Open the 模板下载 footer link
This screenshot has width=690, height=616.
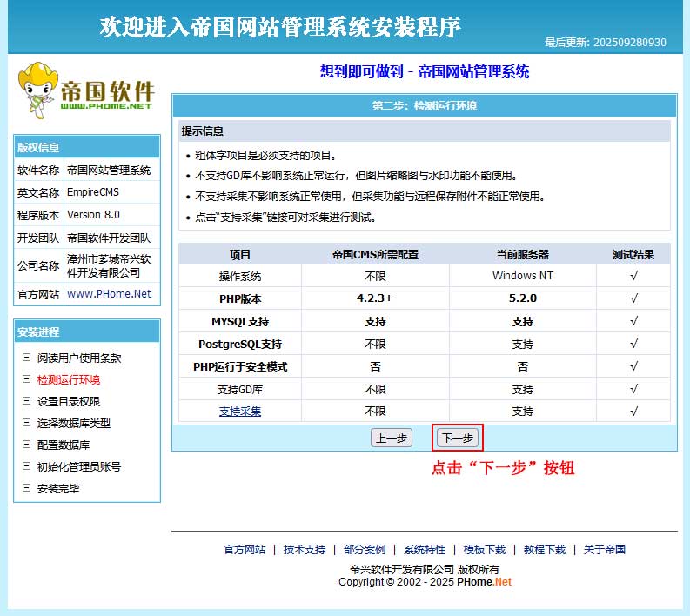pyautogui.click(x=485, y=550)
